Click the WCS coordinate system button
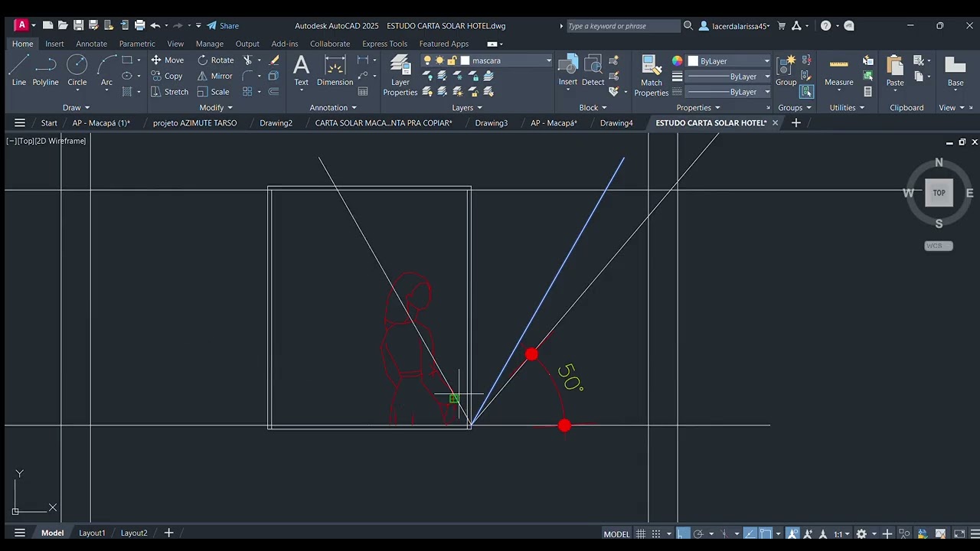Viewport: 980px width, 551px height. click(939, 246)
